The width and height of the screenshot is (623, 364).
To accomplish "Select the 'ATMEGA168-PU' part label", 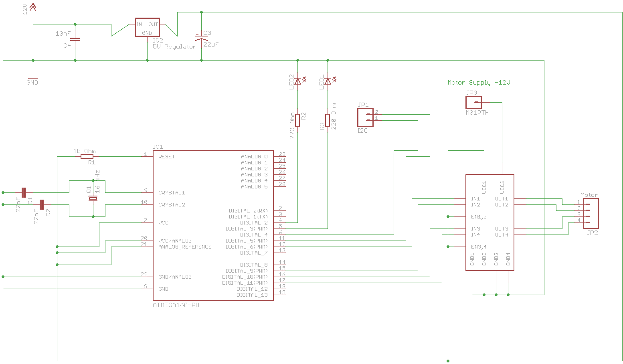I will click(176, 305).
